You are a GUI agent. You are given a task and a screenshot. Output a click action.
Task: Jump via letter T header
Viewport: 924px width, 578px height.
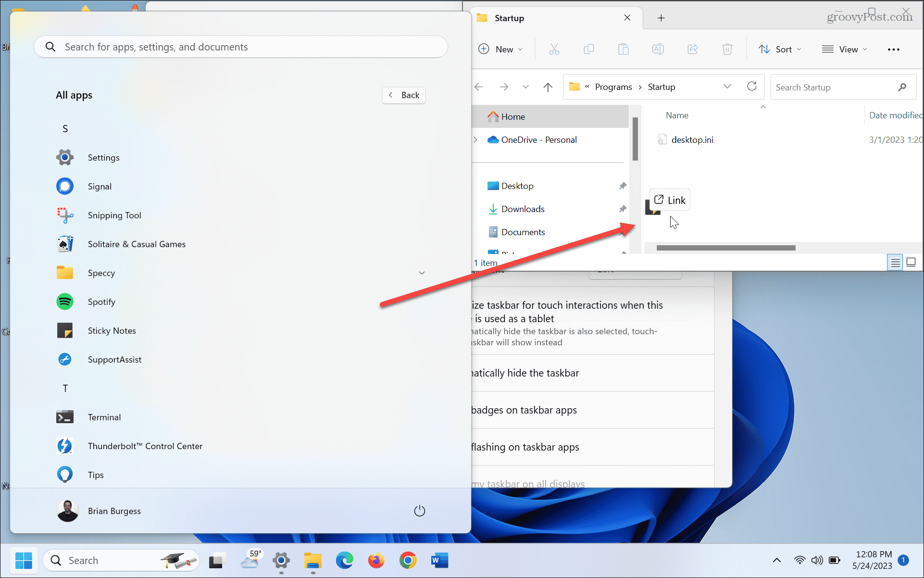click(x=65, y=389)
